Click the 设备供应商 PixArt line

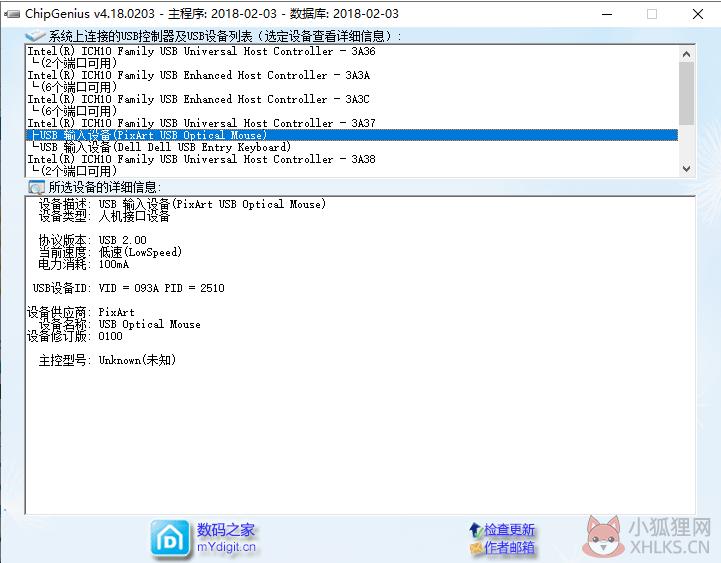coord(81,312)
